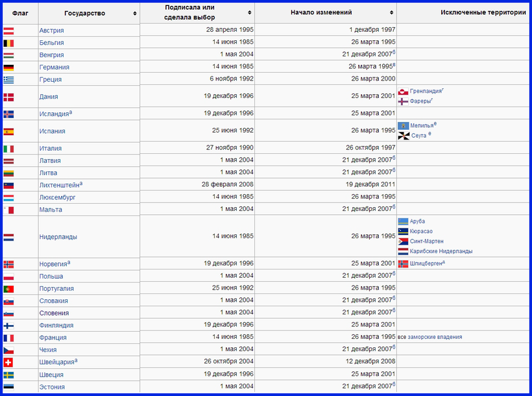The width and height of the screenshot is (532, 396).
Task: Click the Portugal flag icon
Action: (x=9, y=289)
